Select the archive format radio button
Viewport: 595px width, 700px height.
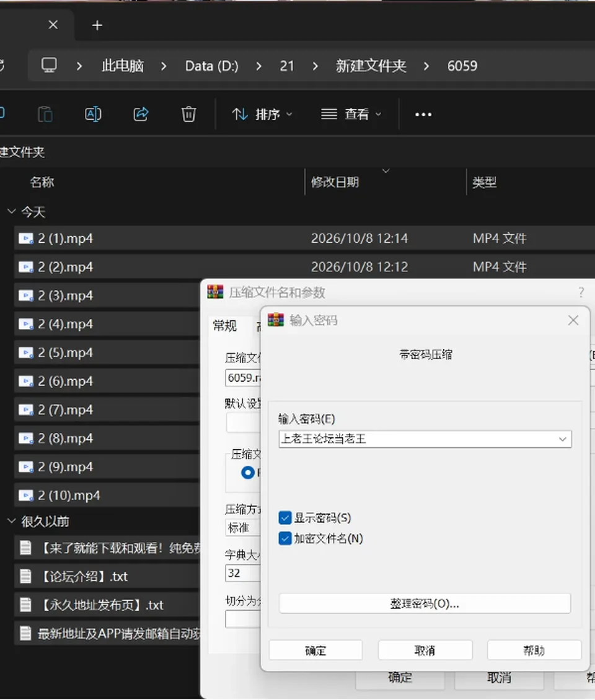[x=247, y=472]
